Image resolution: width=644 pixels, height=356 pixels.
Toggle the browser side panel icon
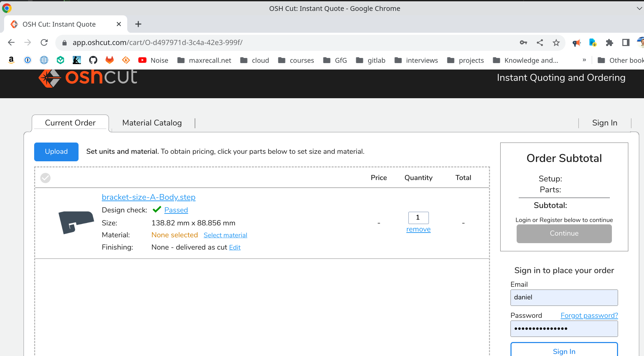pyautogui.click(x=626, y=43)
